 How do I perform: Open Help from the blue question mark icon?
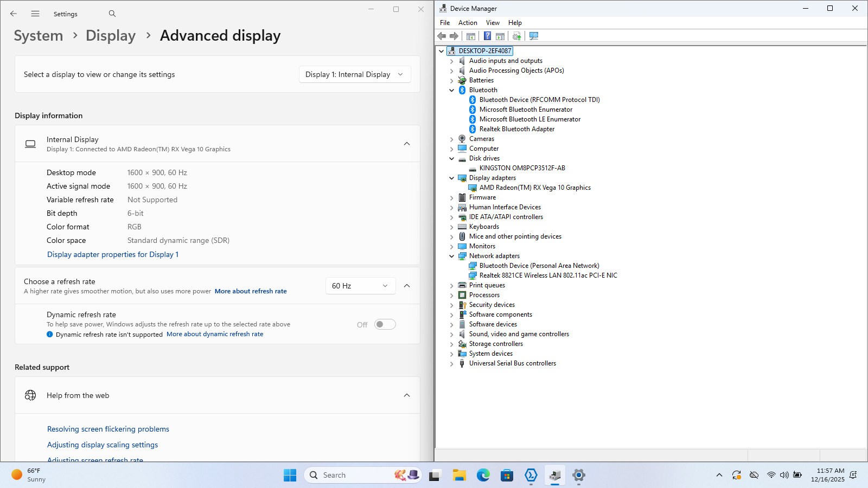click(x=487, y=36)
